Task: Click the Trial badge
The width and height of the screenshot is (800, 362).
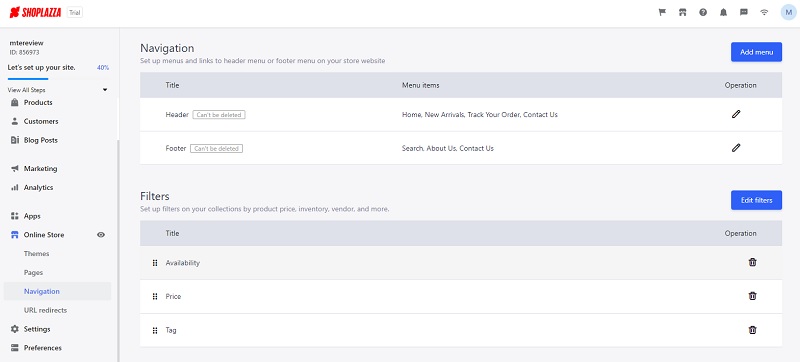Action: tap(74, 13)
